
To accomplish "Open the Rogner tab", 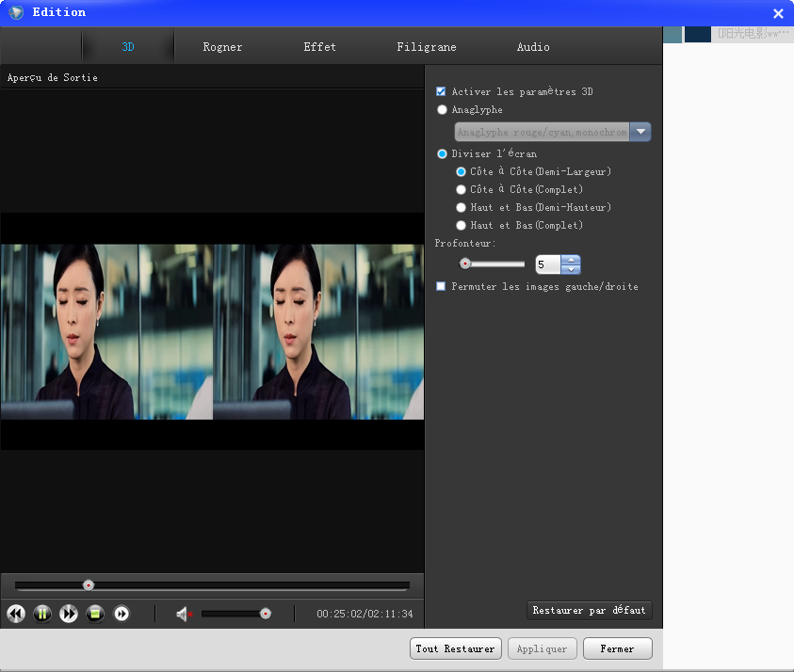I will [222, 46].
